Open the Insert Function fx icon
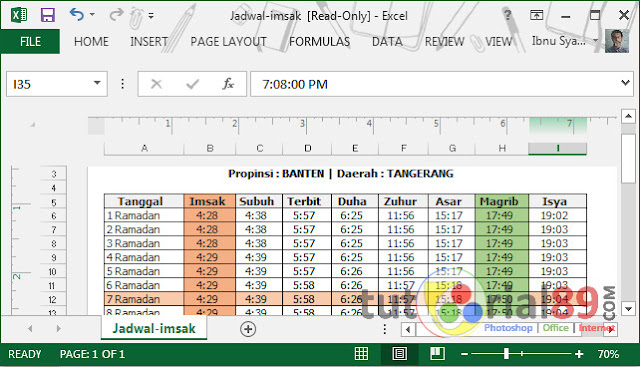 (228, 84)
